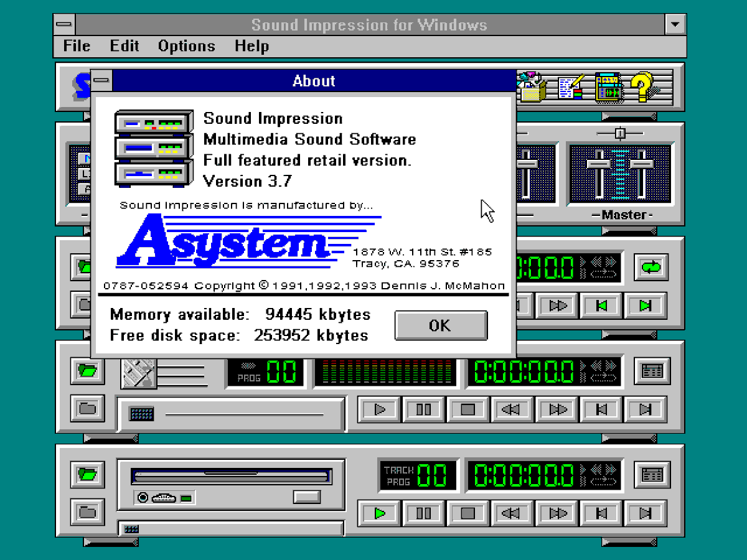The width and height of the screenshot is (747, 560).
Task: Open the Sound Impression window control menu
Action: pyautogui.click(x=65, y=25)
